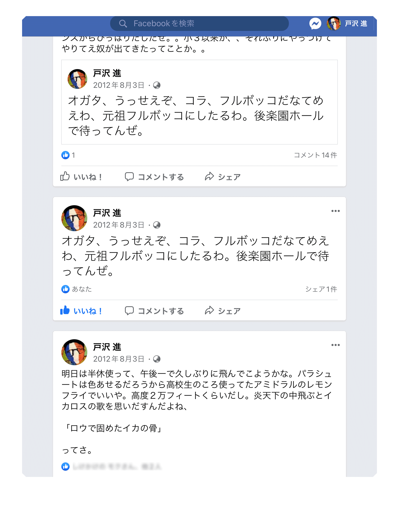
Task: Open the profile picture in the embedded shared post
Action: tap(77, 79)
